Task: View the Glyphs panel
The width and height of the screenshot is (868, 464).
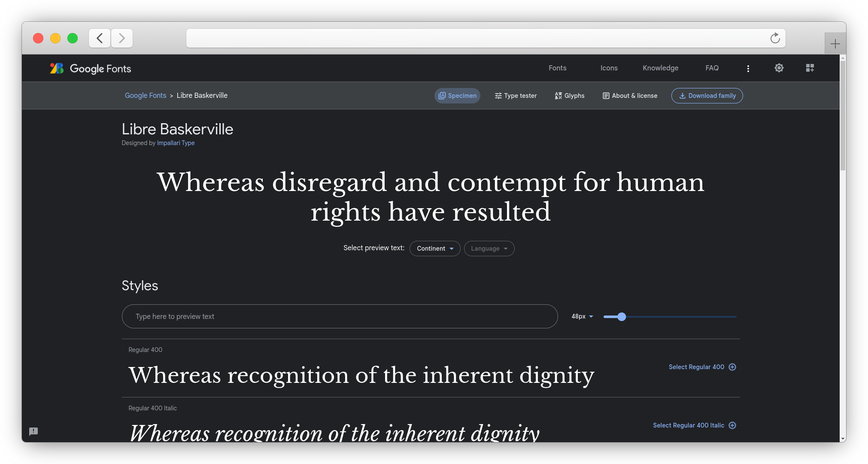Action: pyautogui.click(x=570, y=95)
